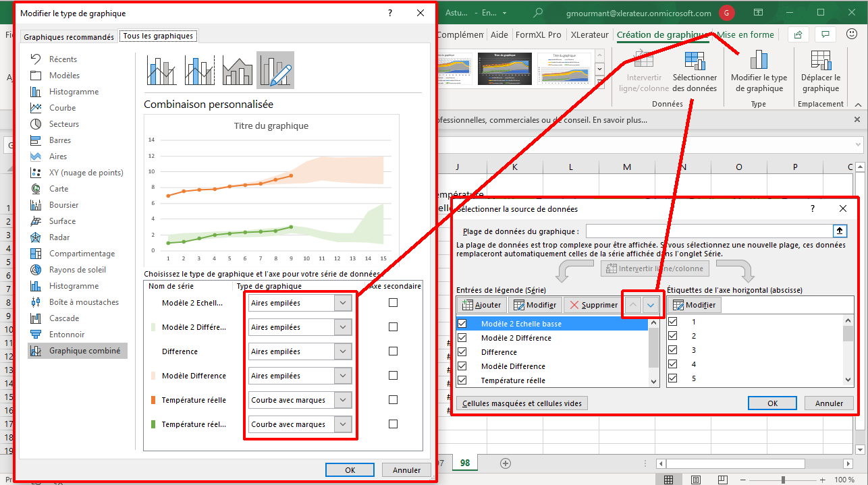Uncheck axis label 3
This screenshot has height=485, width=868.
click(673, 350)
